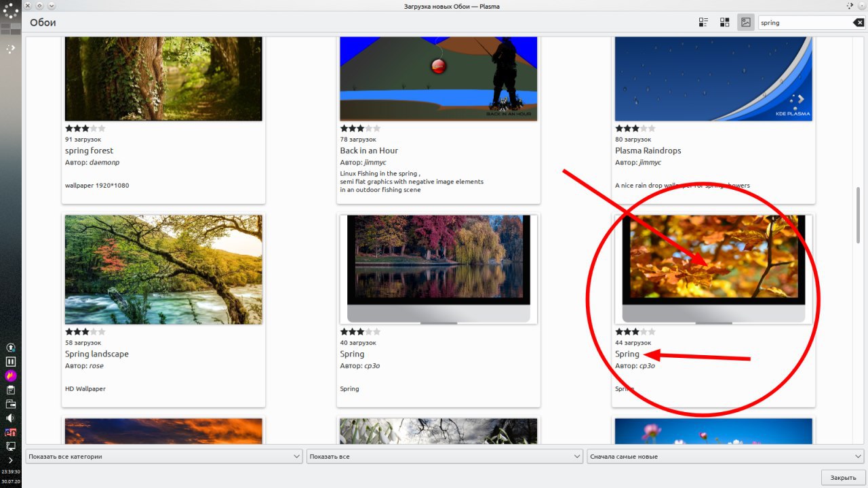
Task: Switch to tiny list view mode
Action: [x=703, y=22]
